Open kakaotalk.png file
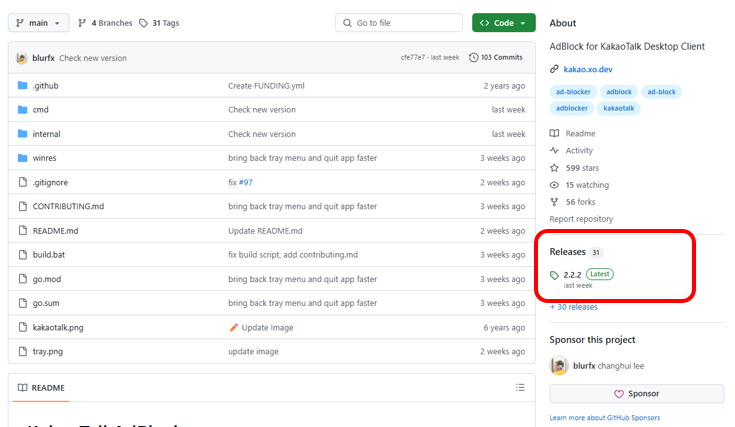 [x=58, y=327]
